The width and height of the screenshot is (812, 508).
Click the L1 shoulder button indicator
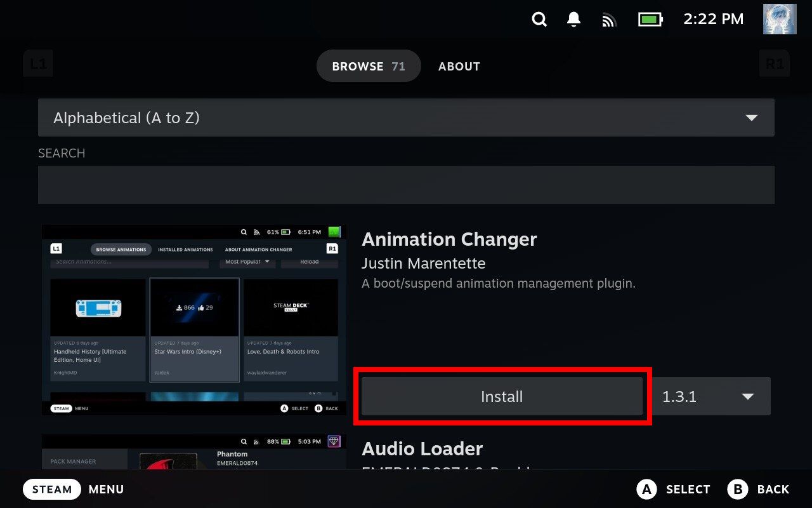click(38, 63)
